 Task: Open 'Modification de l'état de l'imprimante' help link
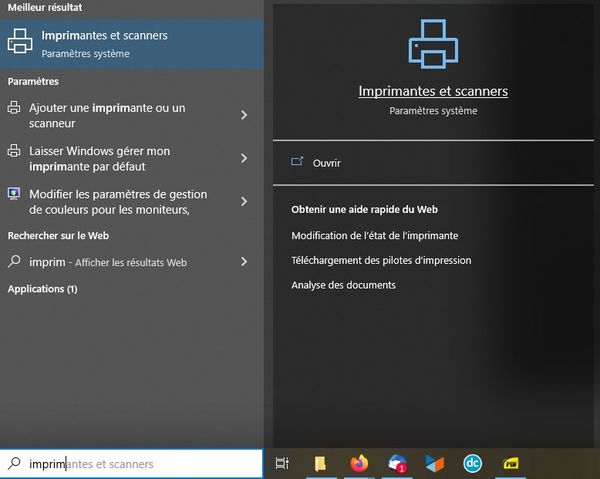(x=375, y=235)
